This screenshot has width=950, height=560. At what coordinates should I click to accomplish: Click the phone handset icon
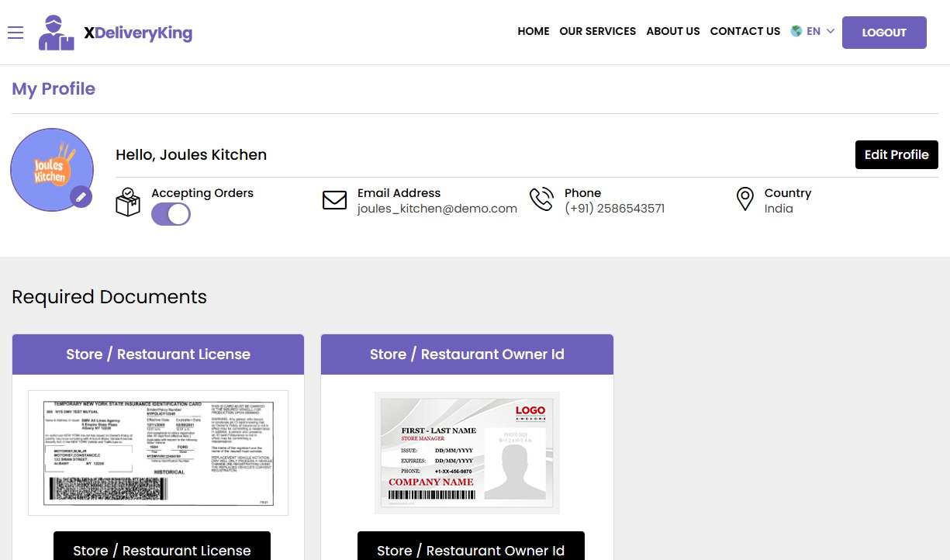pyautogui.click(x=542, y=199)
